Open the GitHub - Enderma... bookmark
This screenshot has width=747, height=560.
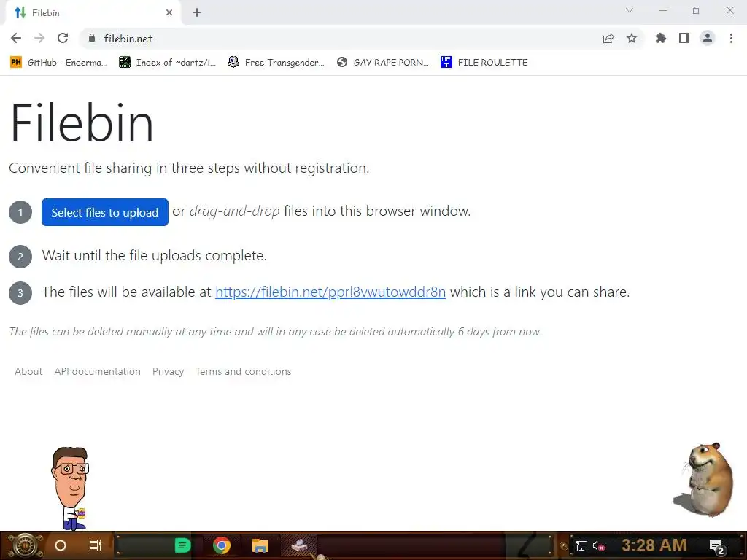(58, 63)
